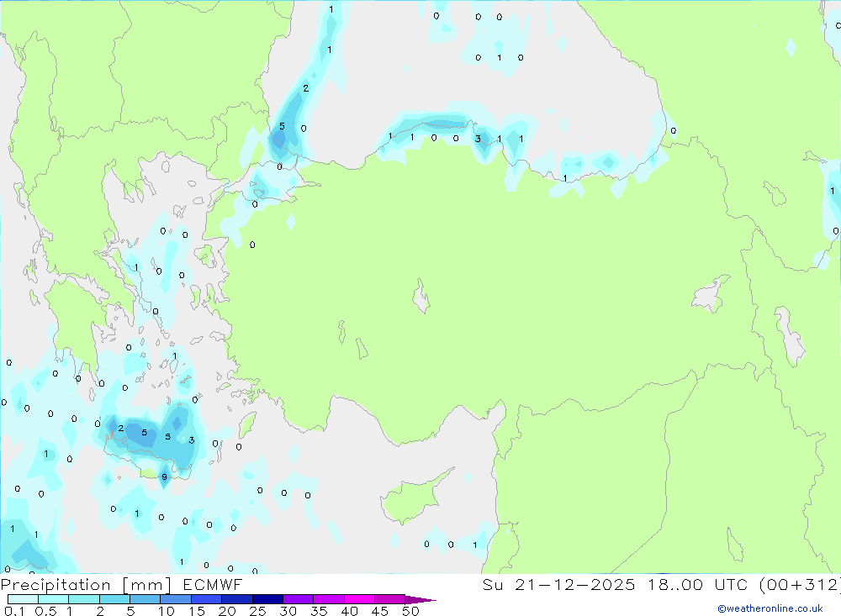841x616 pixels.
Task: Click the forecast offset '(00+312)' text
Action: tap(800, 585)
